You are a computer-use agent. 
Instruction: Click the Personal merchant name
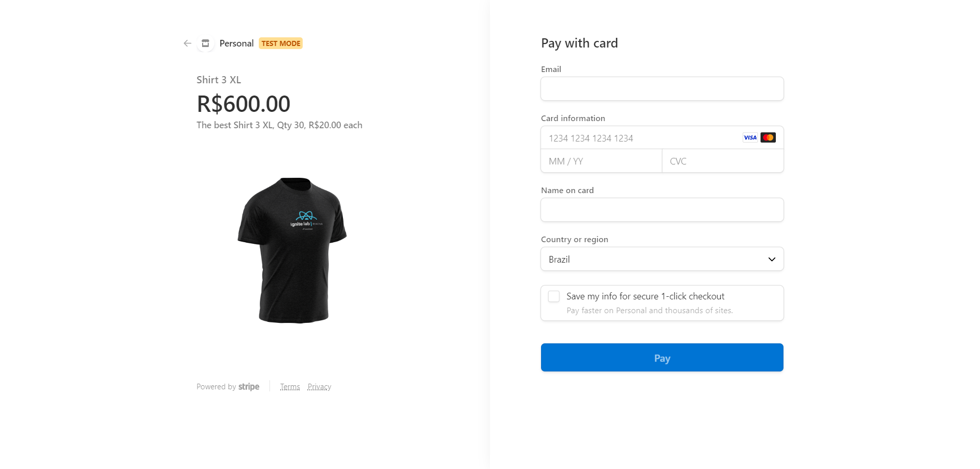[x=236, y=43]
